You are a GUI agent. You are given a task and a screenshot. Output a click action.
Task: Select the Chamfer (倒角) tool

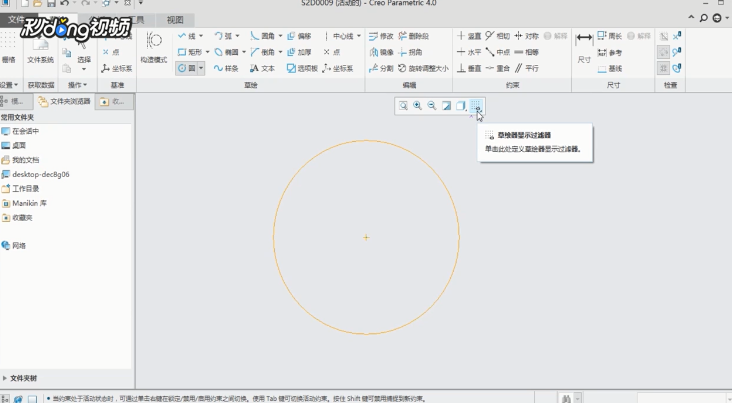tap(263, 52)
